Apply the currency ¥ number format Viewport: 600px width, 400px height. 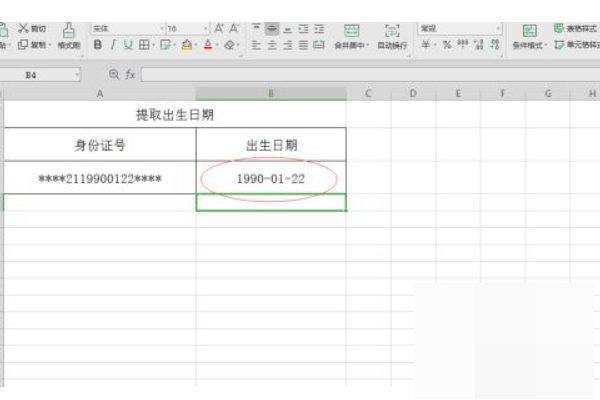click(425, 45)
